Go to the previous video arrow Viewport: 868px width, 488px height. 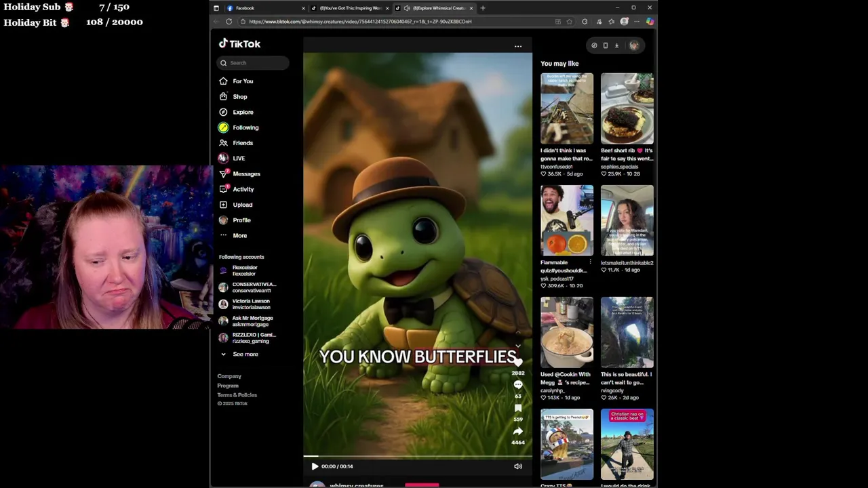tap(518, 333)
